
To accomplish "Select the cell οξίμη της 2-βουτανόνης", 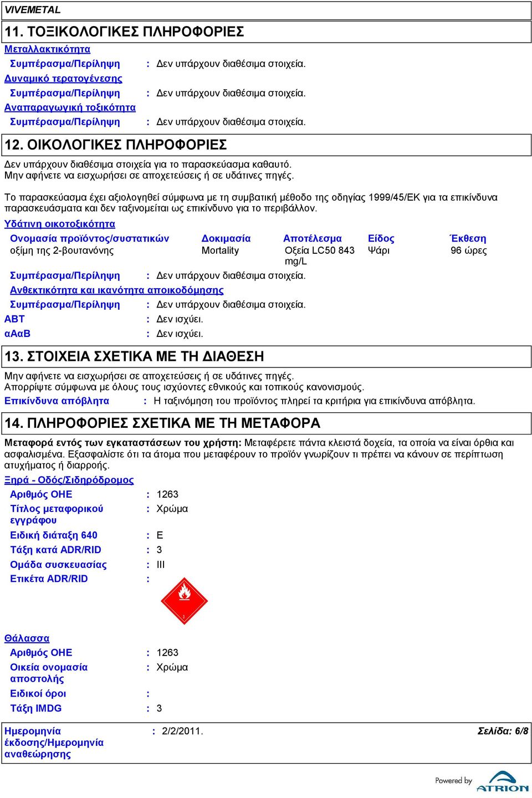I will 62,250.
